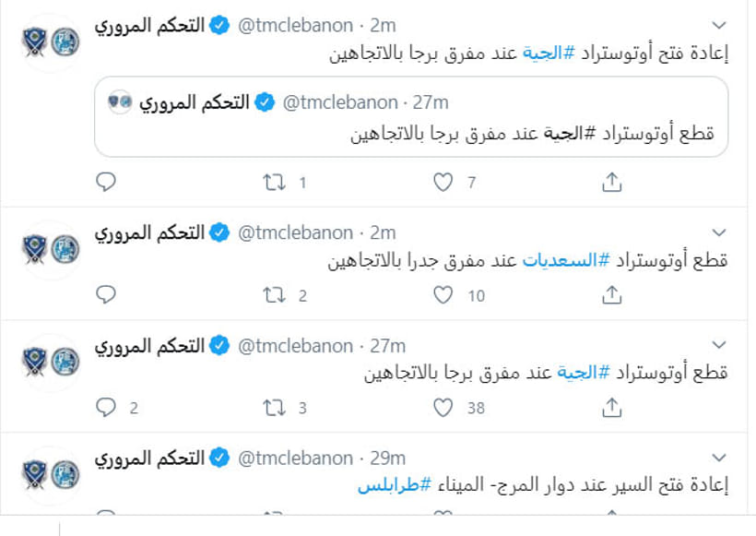Share the first tweet with quoted post
This screenshot has width=756, height=536.
(x=611, y=182)
